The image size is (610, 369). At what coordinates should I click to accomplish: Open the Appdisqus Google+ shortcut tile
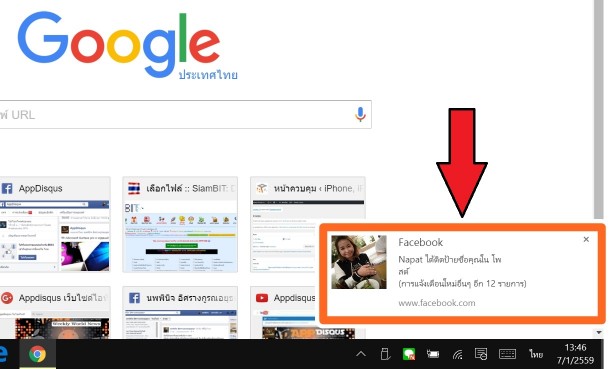[x=54, y=312]
